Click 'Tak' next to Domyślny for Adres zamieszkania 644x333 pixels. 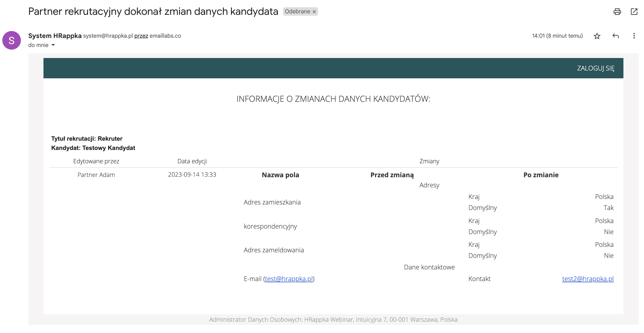609,208
